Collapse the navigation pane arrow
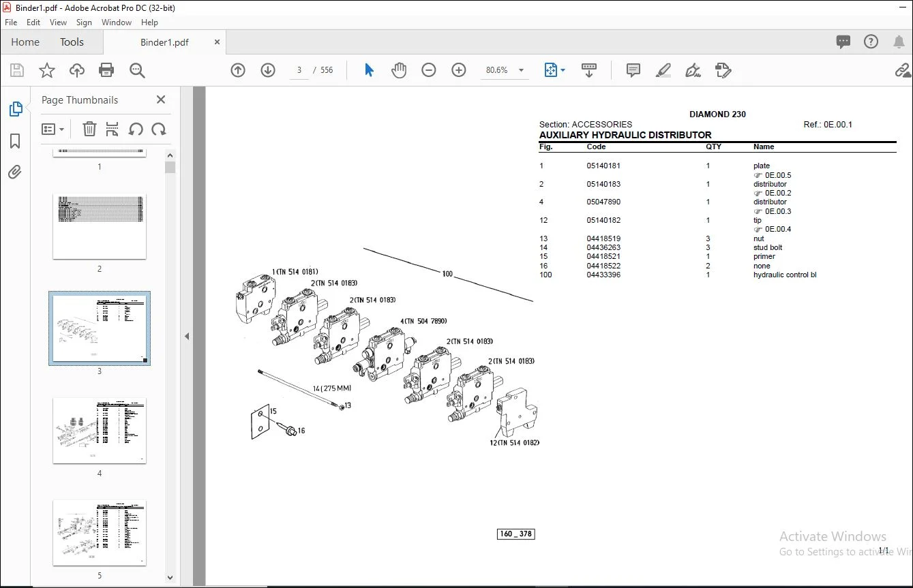913x588 pixels. tap(187, 336)
